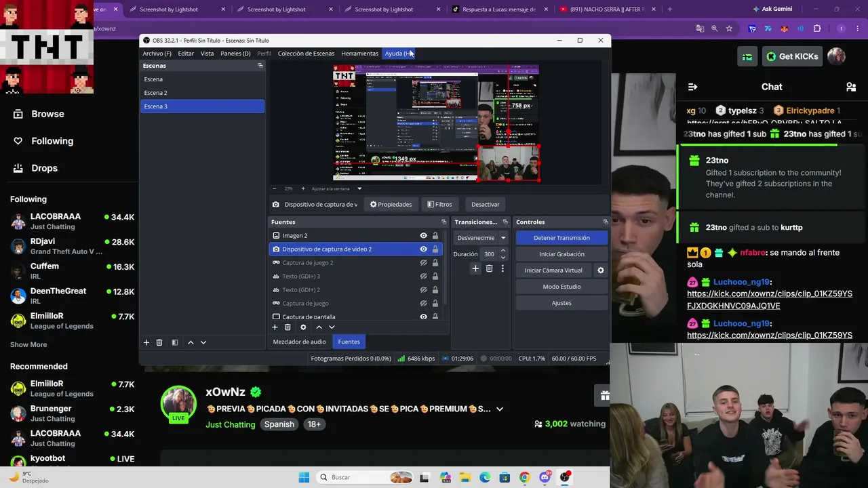Screen dimensions: 868x488
Task: Increase transition duration with up arrow
Action: pos(502,251)
